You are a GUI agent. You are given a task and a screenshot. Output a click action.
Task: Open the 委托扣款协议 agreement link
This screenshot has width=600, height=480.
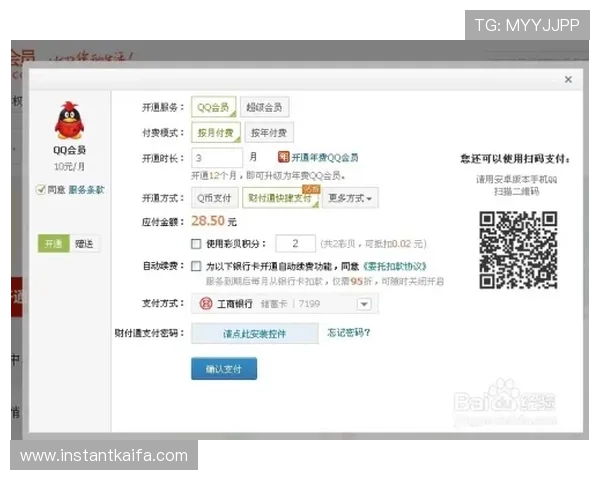395,266
